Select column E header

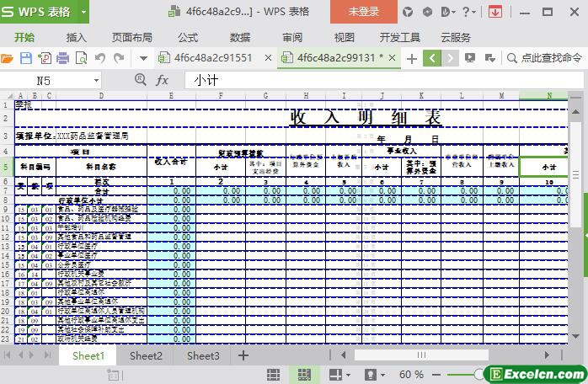pyautogui.click(x=171, y=96)
